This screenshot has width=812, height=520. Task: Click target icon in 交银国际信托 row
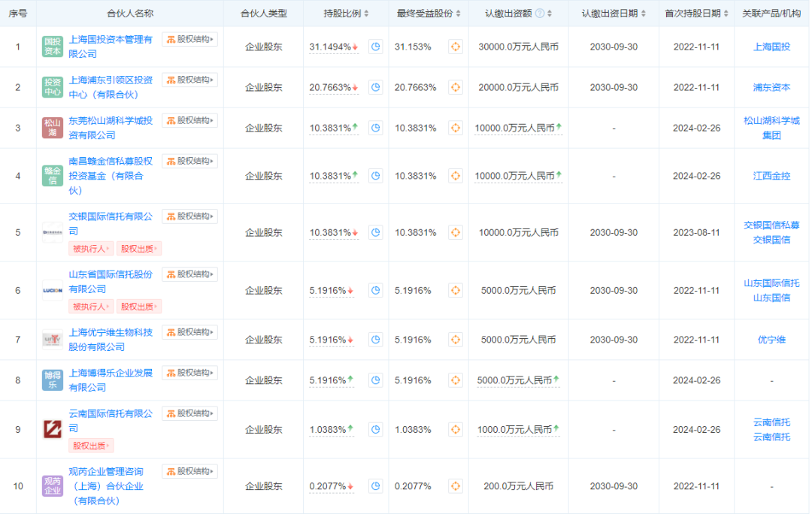(456, 233)
